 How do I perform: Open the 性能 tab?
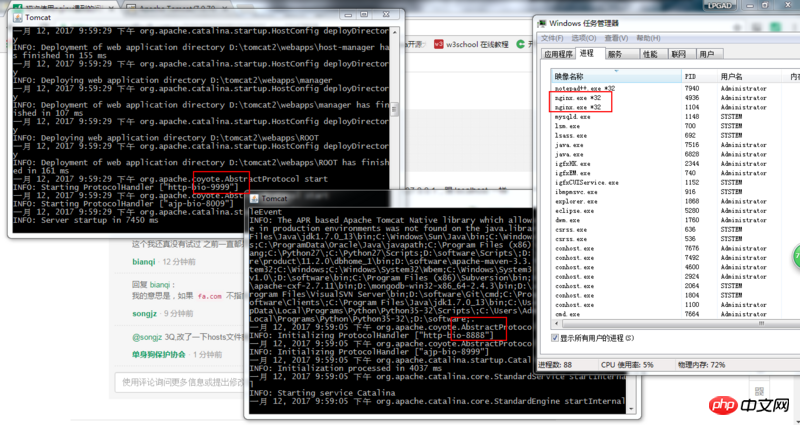click(654, 54)
